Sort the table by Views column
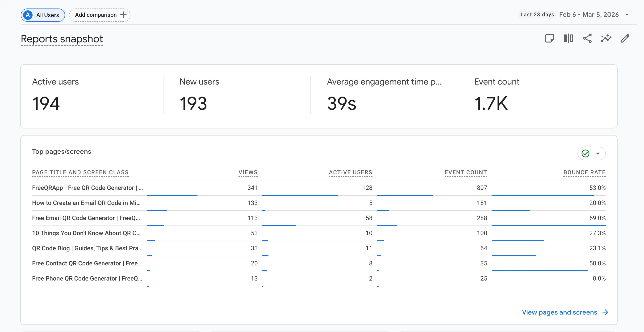The image size is (644, 332). click(x=247, y=172)
